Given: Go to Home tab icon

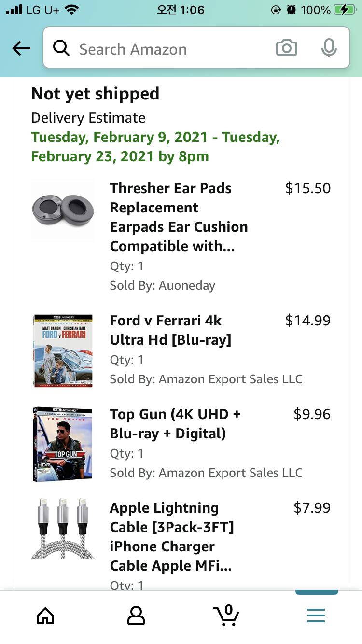Looking at the screenshot, I should [45, 616].
